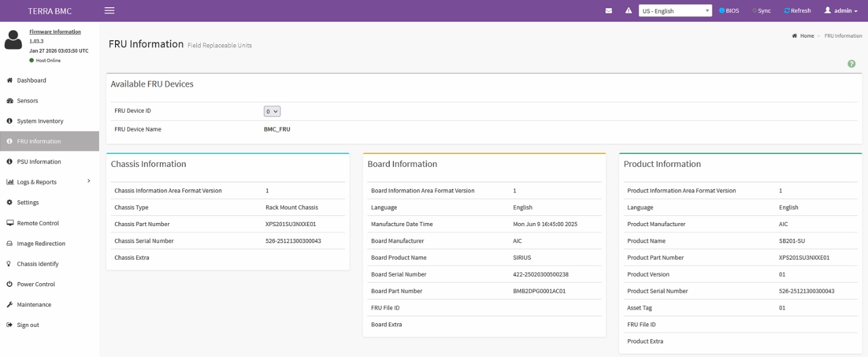Click the Maintenance wrench icon
The image size is (868, 357).
[9, 304]
